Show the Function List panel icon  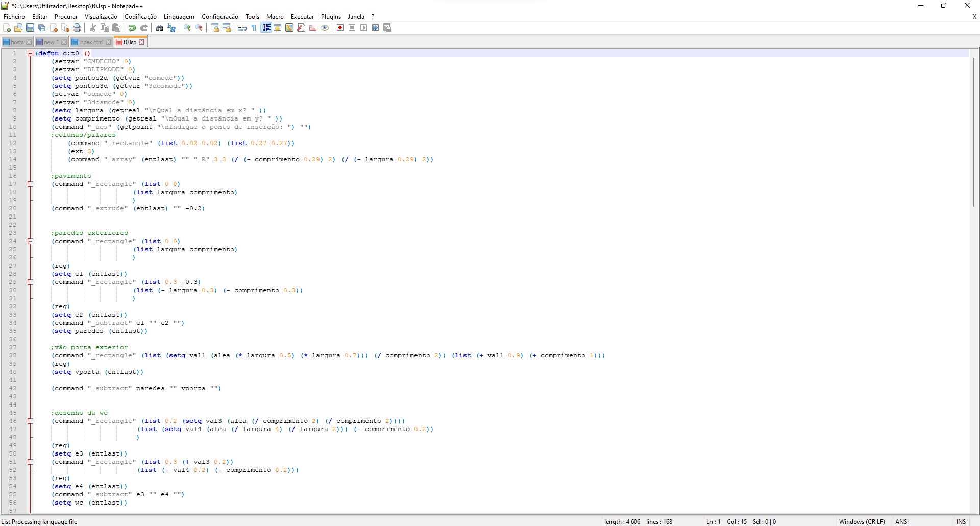301,28
